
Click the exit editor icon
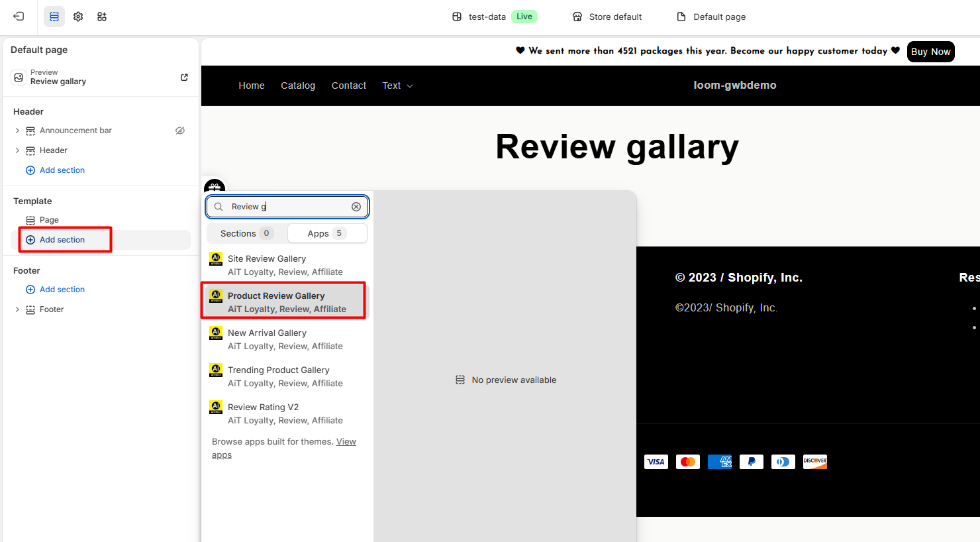point(19,17)
